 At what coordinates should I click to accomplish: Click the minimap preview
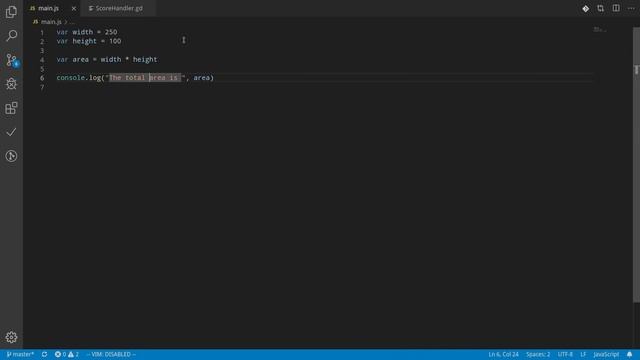[600, 29]
